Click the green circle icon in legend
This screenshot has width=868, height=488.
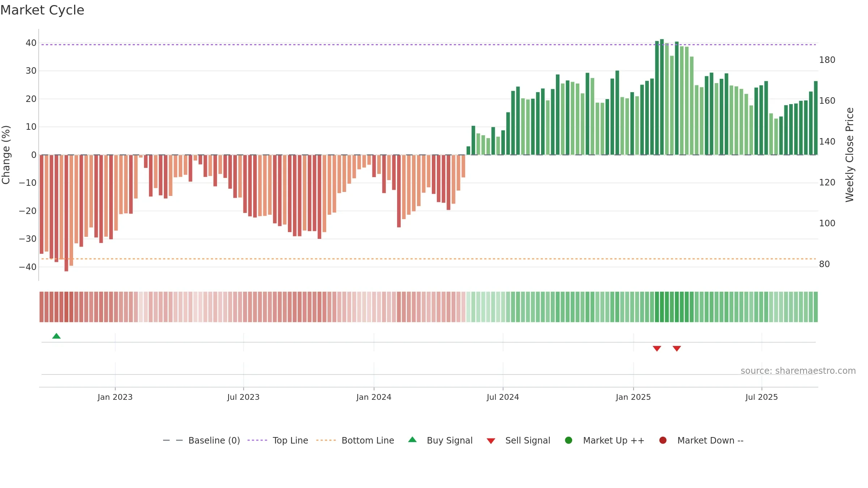tap(569, 440)
